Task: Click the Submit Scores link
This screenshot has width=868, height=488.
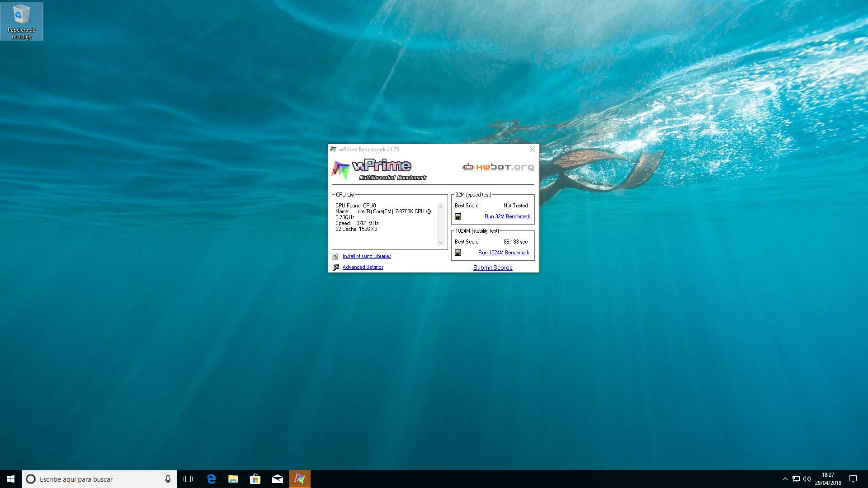Action: (493, 268)
